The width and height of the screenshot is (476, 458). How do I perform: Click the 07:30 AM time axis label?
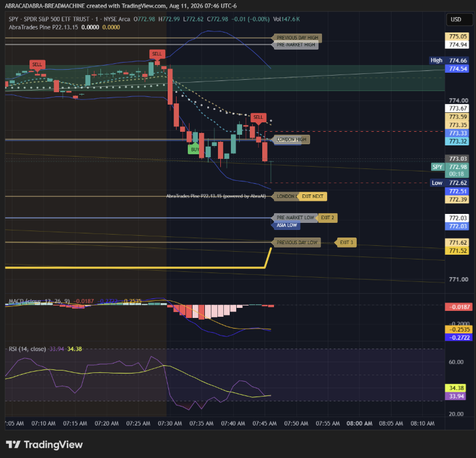(x=169, y=423)
